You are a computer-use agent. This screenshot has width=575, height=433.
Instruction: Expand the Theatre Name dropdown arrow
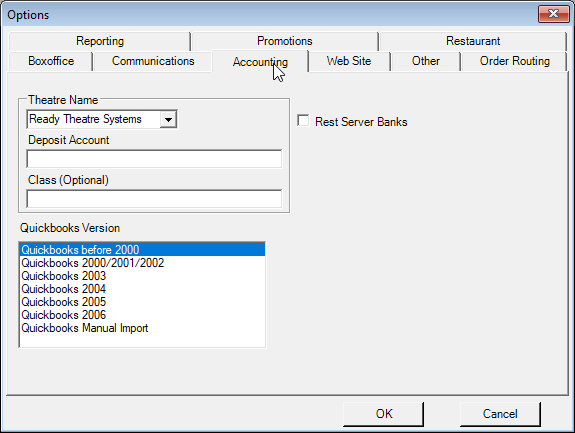(168, 120)
